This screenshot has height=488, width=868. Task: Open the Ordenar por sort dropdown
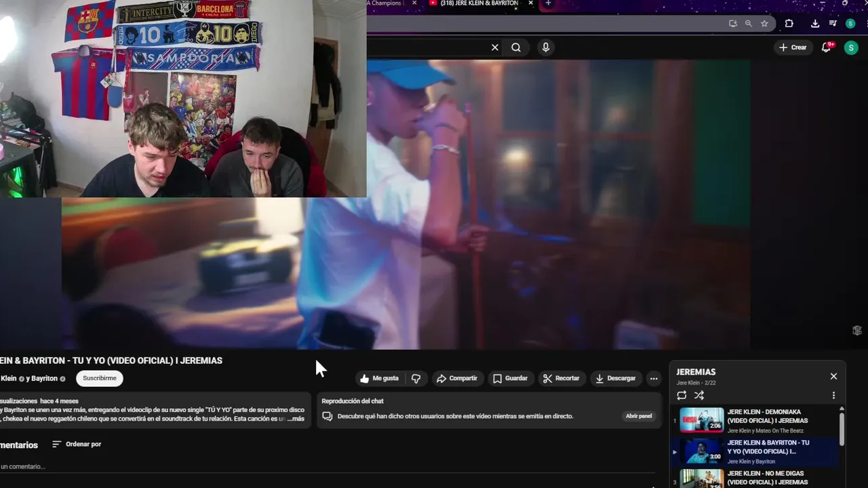click(77, 445)
